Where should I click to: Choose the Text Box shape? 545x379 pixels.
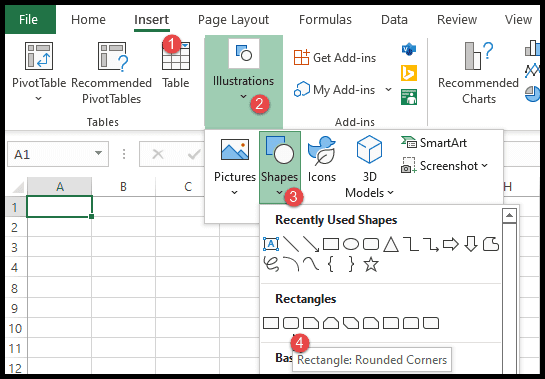click(271, 244)
